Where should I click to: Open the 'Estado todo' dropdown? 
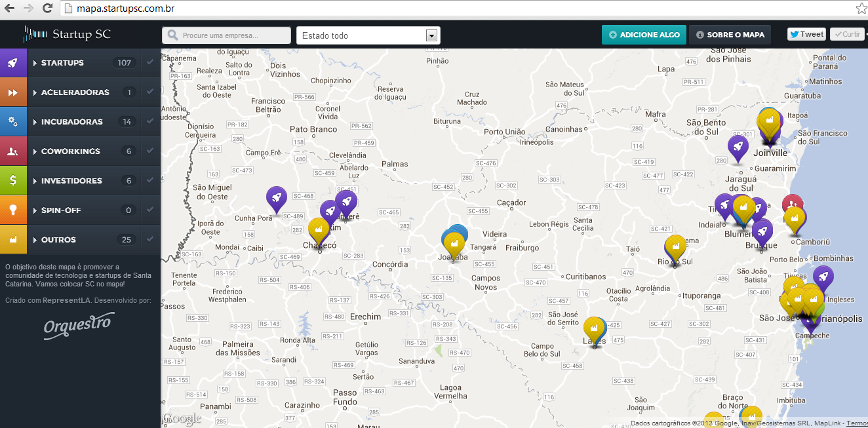[x=368, y=35]
